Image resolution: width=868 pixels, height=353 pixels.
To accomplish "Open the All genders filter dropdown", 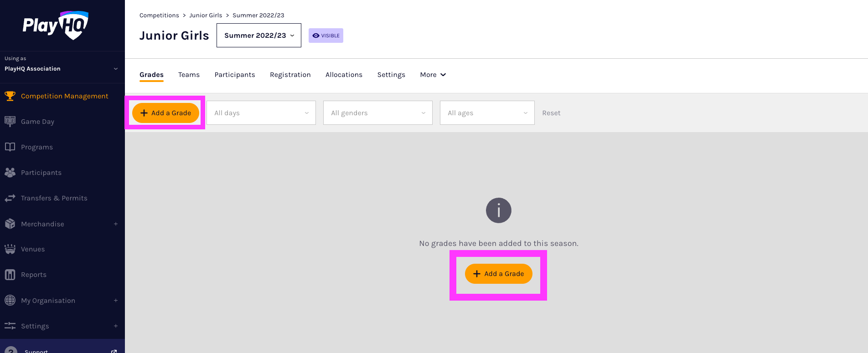I will (377, 113).
